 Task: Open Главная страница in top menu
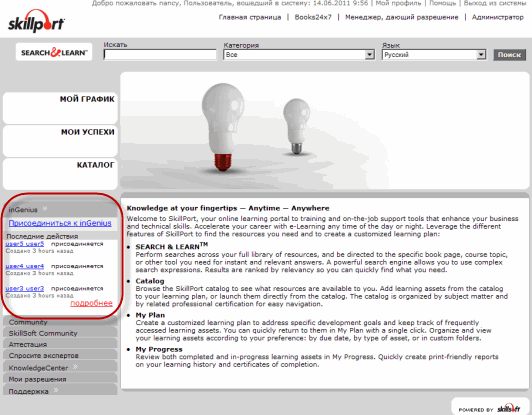coord(250,17)
